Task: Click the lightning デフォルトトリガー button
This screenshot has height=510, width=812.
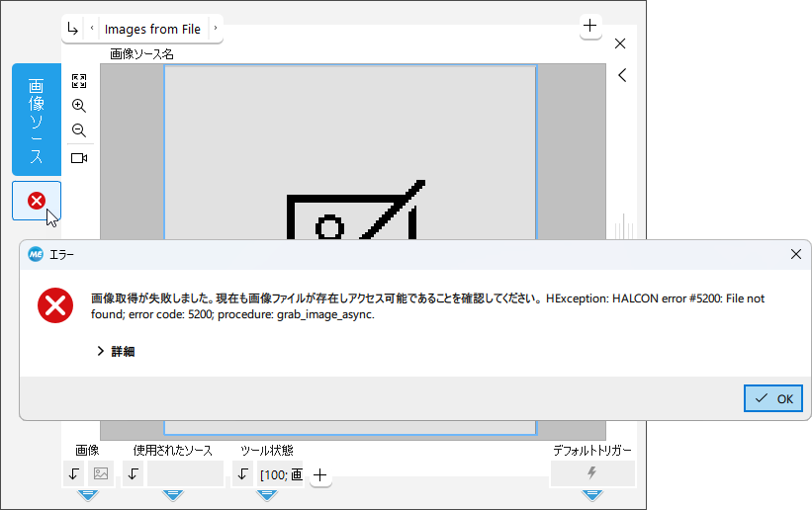Action: click(591, 473)
